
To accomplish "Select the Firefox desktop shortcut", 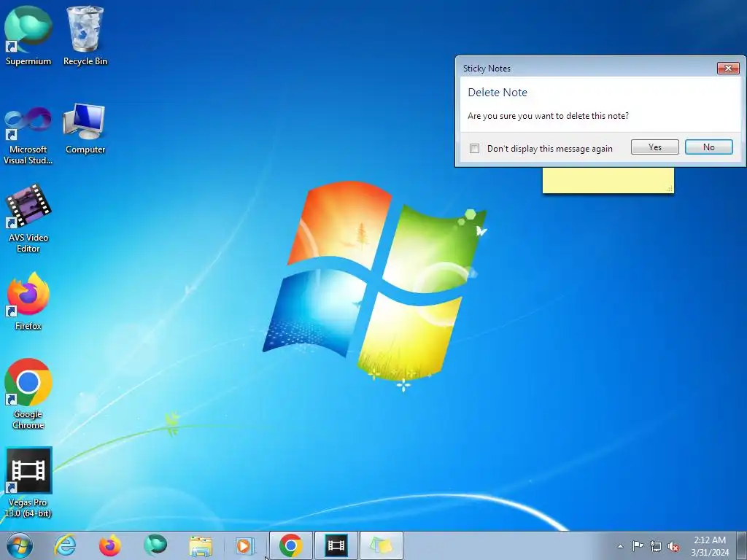I will coord(28,301).
